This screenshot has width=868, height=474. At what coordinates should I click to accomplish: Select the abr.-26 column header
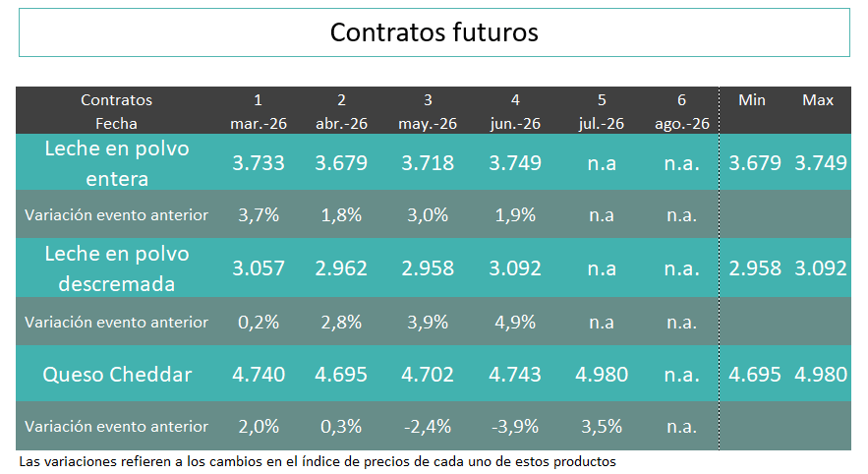point(341,124)
